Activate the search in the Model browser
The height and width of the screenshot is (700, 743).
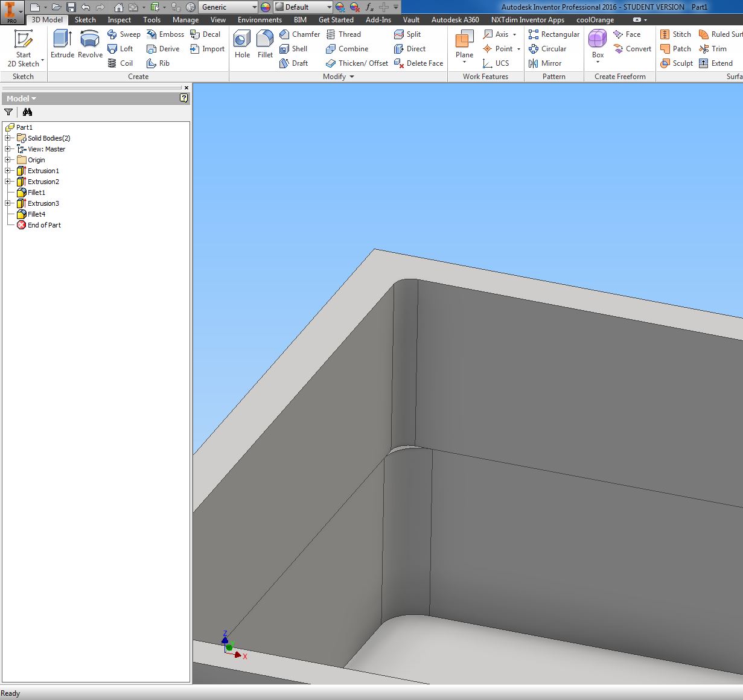[x=27, y=112]
